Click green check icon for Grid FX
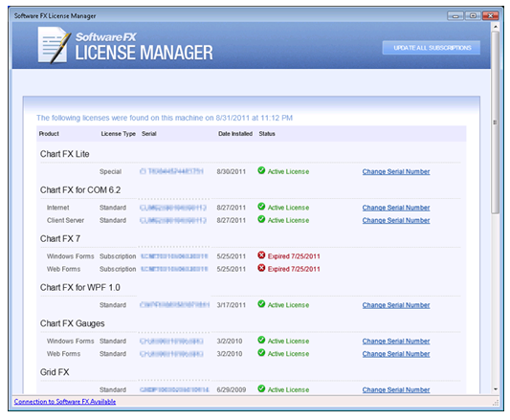Screen dimensions: 510x420 click(x=261, y=388)
